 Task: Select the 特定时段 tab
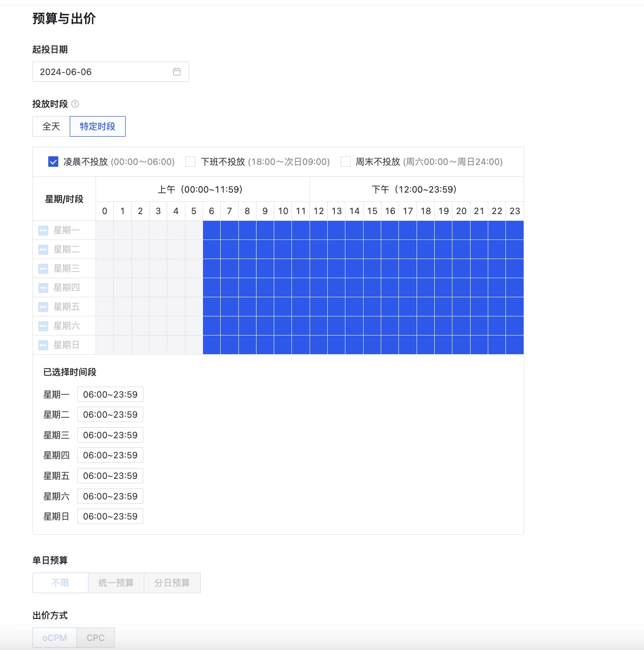97,126
